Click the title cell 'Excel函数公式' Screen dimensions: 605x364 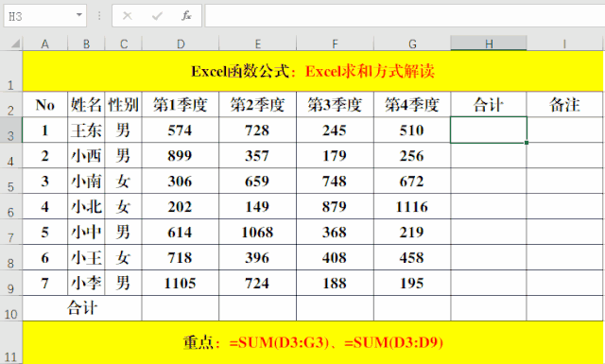point(313,72)
